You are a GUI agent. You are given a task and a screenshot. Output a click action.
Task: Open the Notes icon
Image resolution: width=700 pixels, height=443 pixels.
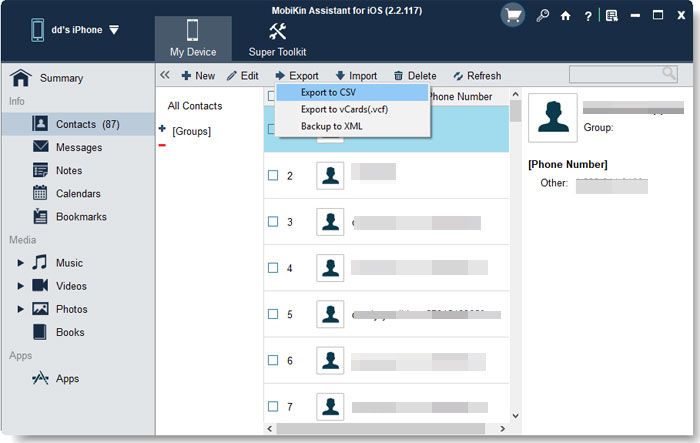point(40,170)
